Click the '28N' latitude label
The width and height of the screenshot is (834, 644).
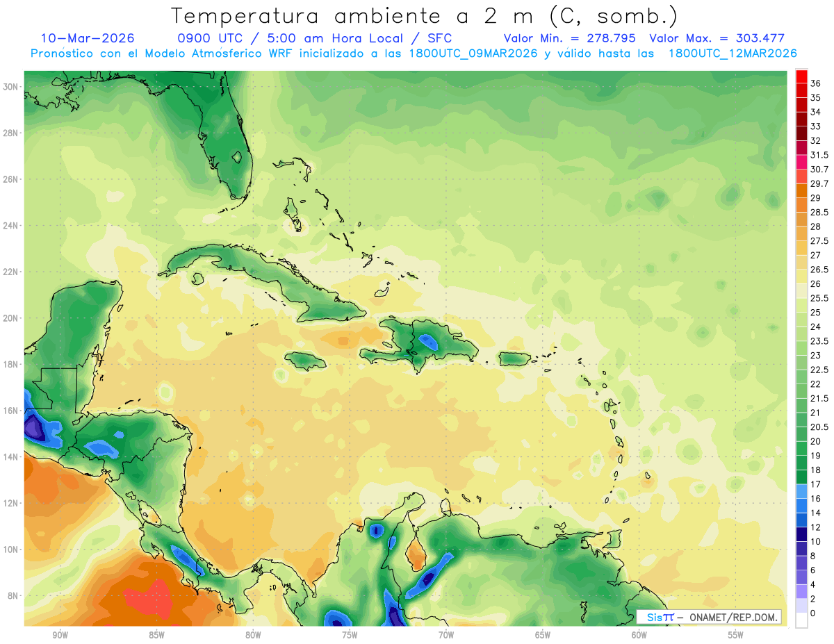pos(11,133)
